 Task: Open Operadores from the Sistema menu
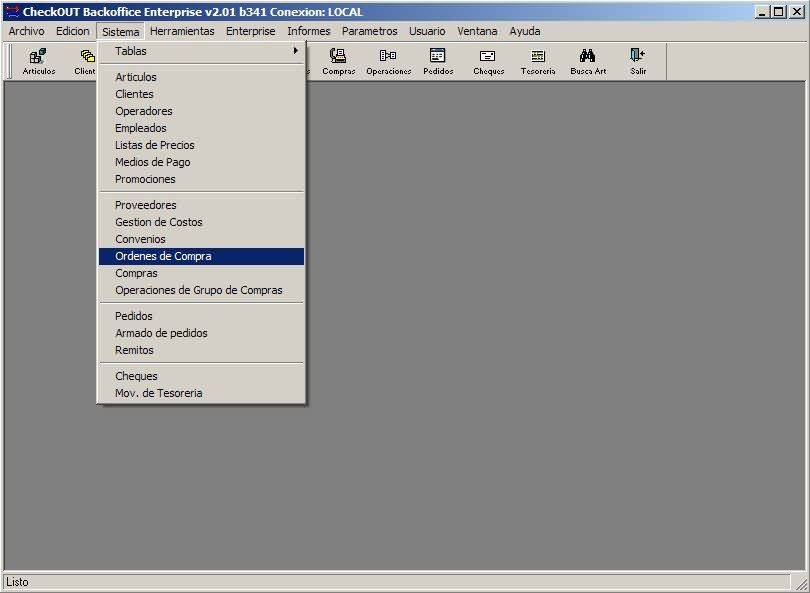201,111
